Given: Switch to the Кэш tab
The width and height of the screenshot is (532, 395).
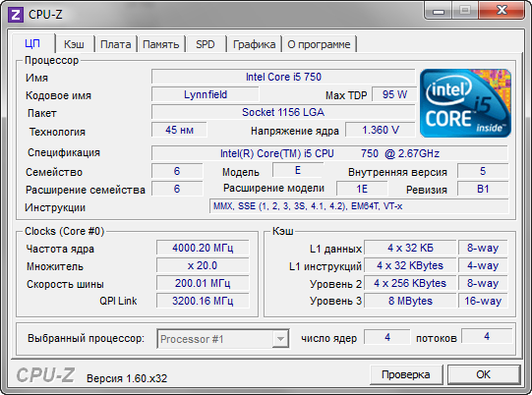Looking at the screenshot, I should click(74, 44).
